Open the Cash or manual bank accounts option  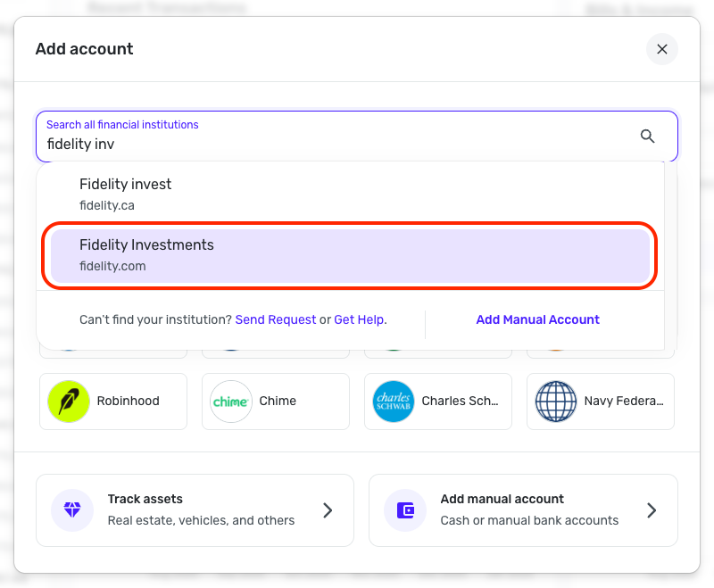529,520
